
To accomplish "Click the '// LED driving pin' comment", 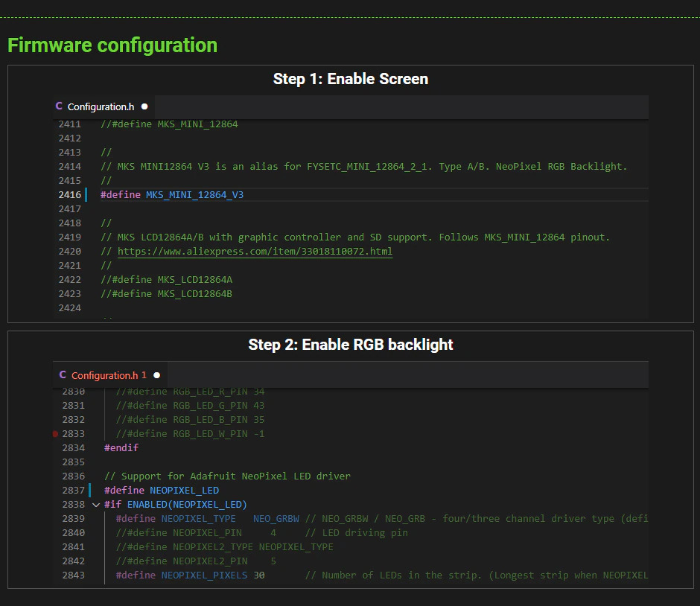I will (356, 533).
